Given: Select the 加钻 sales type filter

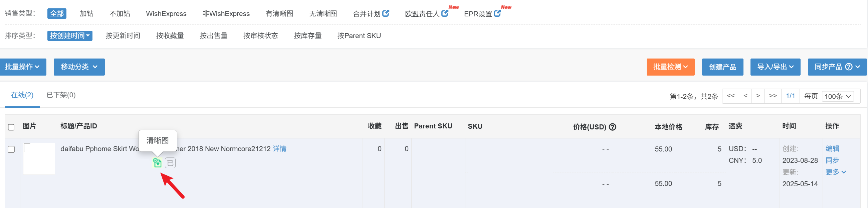Looking at the screenshot, I should point(86,13).
